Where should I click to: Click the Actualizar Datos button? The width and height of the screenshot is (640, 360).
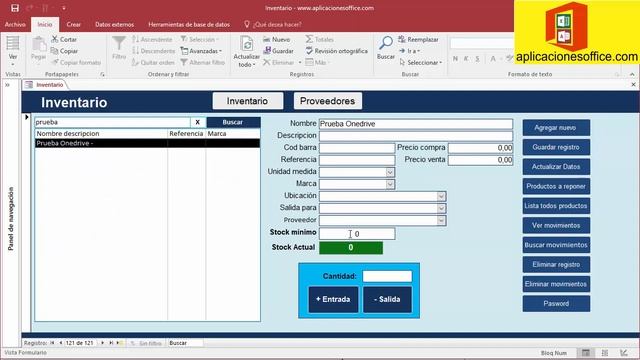coord(556,167)
